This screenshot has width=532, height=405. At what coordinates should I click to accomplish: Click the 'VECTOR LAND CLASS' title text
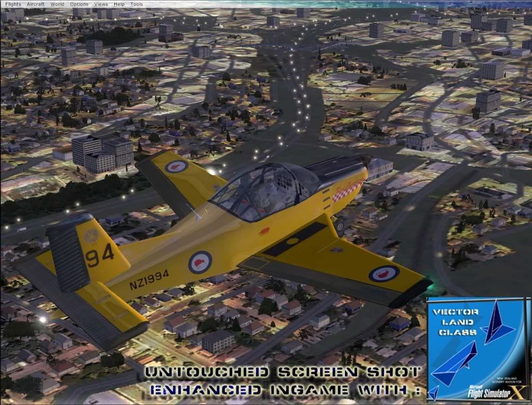(452, 321)
